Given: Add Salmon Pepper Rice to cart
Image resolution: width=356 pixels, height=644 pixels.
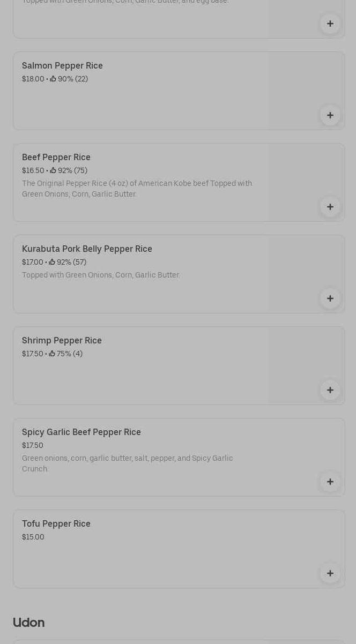Looking at the screenshot, I should [x=330, y=115].
